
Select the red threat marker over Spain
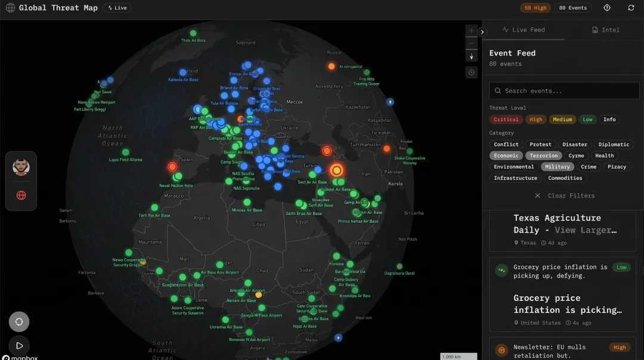coord(172,167)
